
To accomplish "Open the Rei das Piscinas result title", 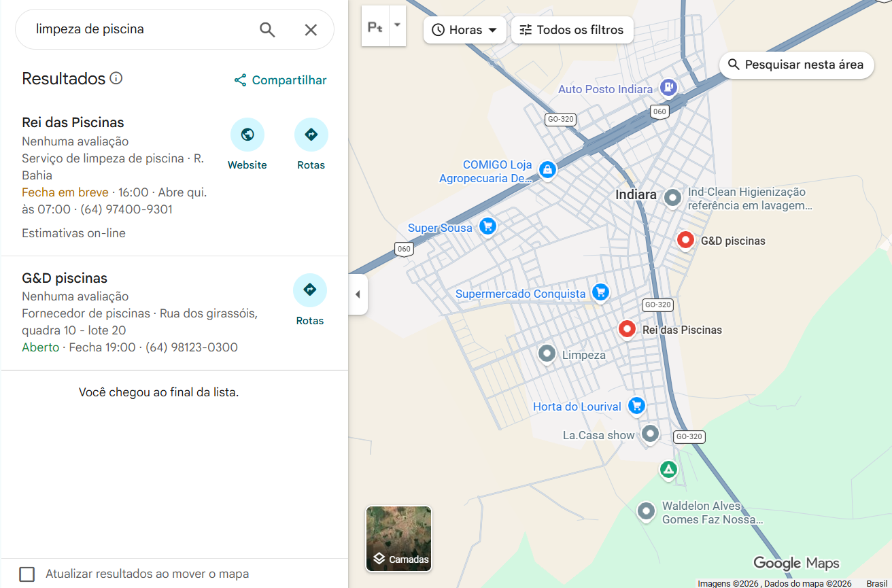I will (73, 122).
